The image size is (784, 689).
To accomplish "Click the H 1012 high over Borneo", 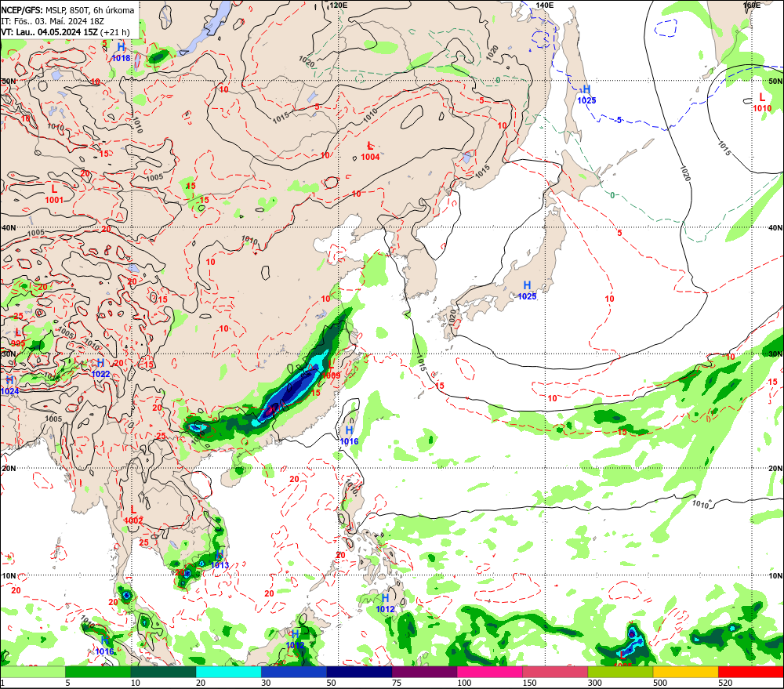I will coord(295,640).
